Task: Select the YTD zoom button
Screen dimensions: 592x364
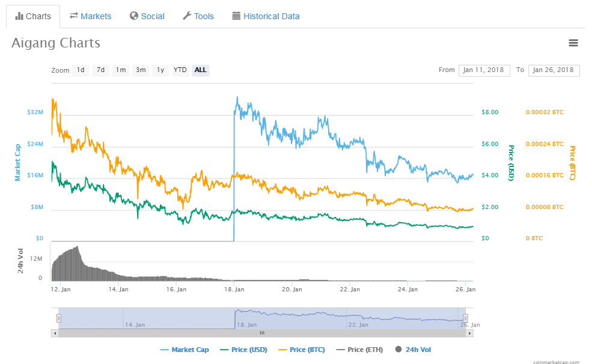Action: pos(180,70)
